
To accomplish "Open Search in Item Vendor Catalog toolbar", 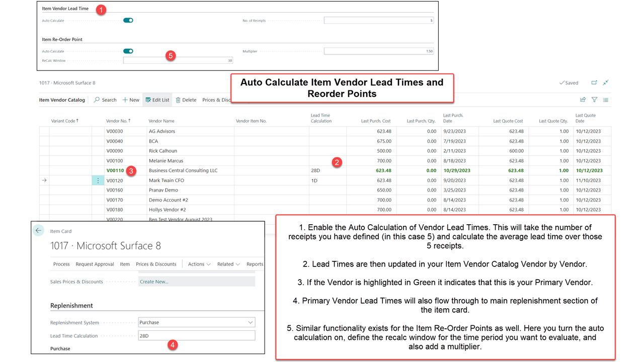I will click(105, 100).
